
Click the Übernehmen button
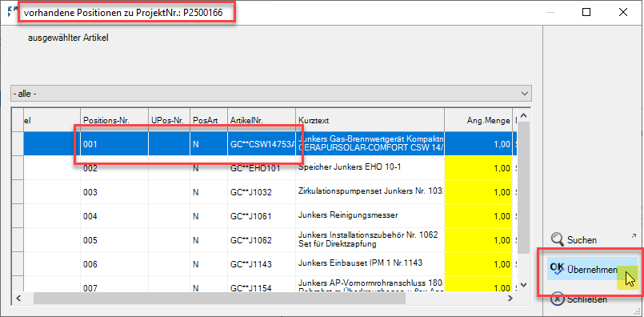click(x=592, y=269)
